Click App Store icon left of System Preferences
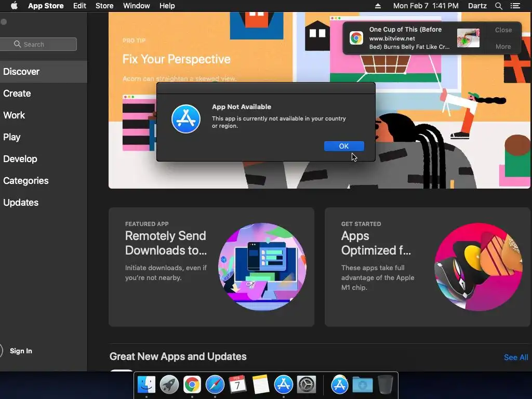 coord(283,385)
